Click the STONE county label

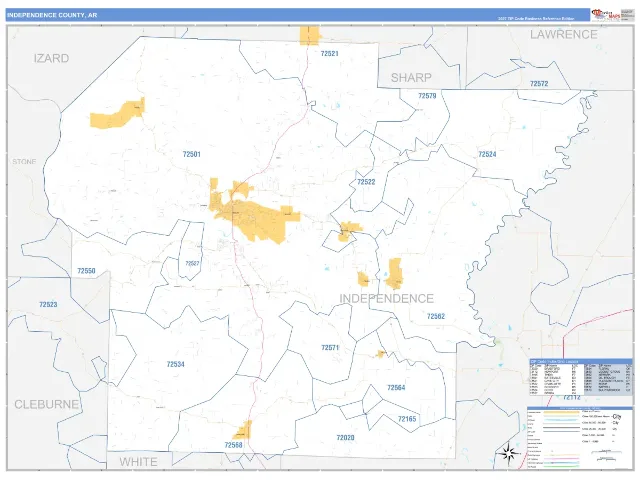tap(24, 162)
